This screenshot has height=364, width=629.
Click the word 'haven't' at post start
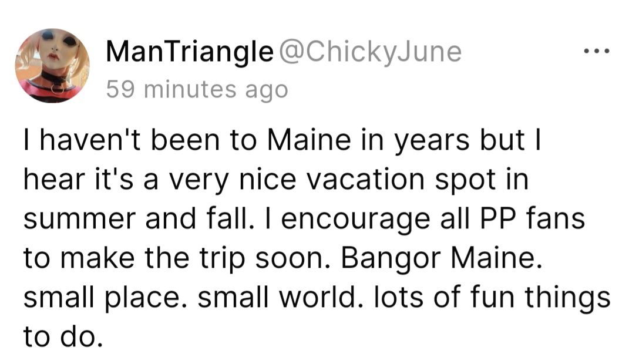click(x=90, y=140)
